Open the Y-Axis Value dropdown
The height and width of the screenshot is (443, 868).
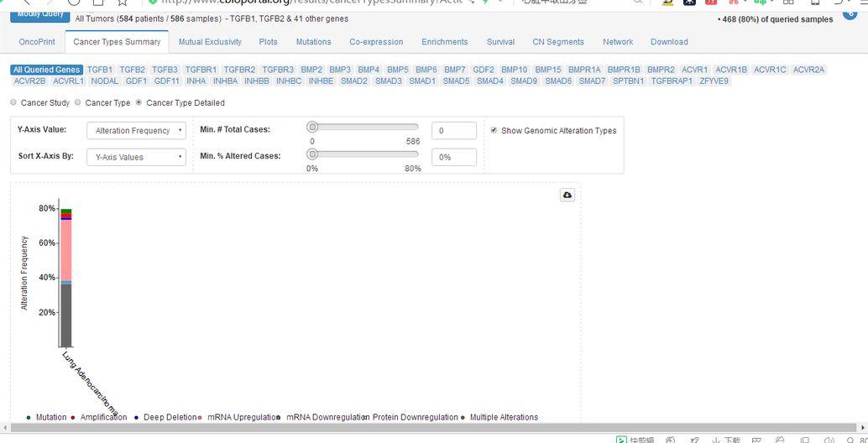pyautogui.click(x=136, y=131)
